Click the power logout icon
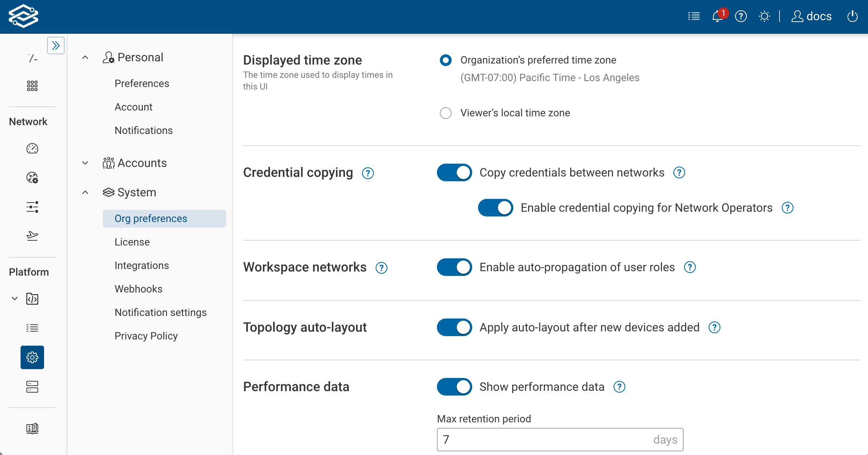 pos(852,17)
